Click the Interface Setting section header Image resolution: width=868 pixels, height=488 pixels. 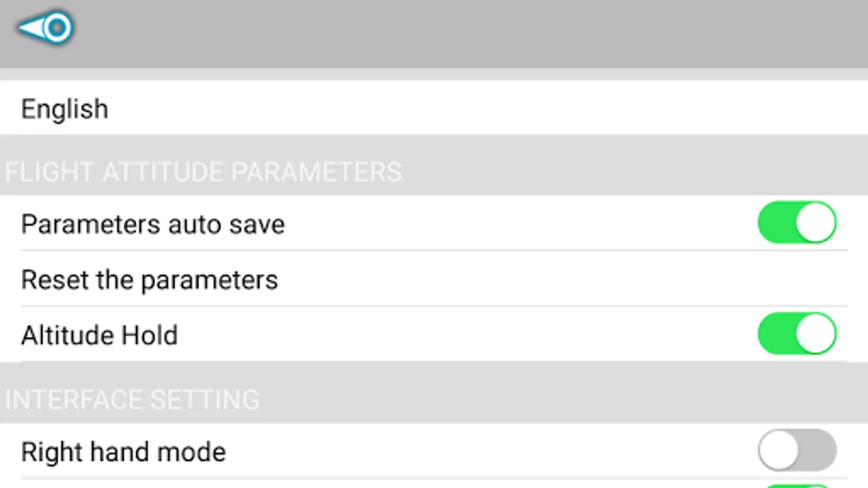[132, 400]
